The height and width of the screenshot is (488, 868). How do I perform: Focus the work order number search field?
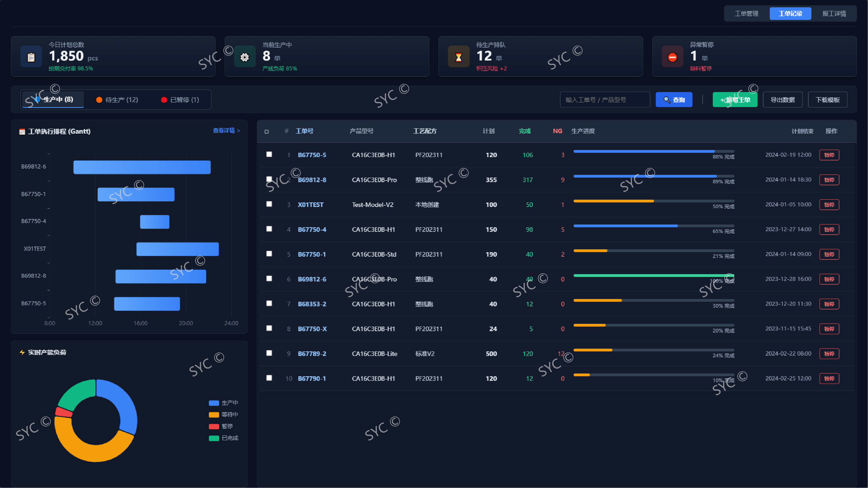(605, 100)
